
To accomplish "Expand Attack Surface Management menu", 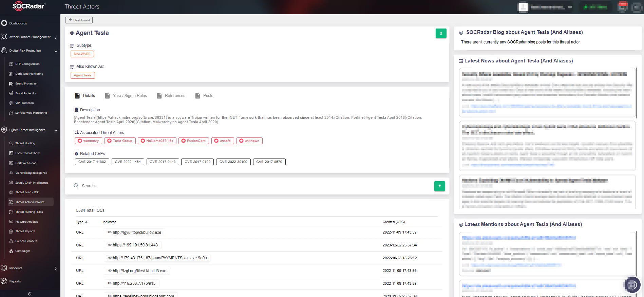I will [56, 37].
